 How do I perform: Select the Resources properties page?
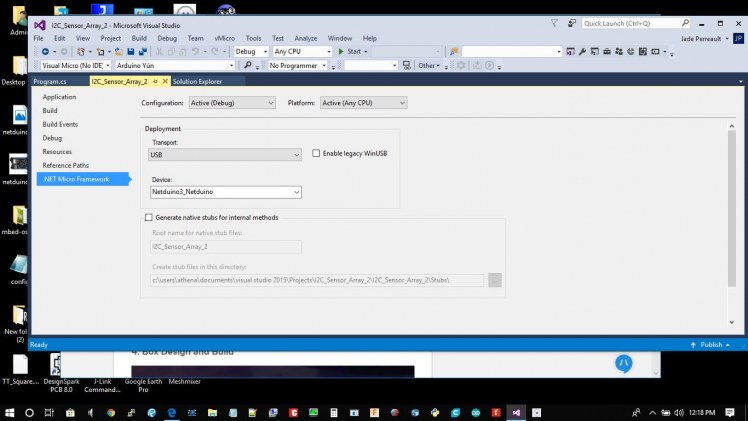tap(57, 152)
